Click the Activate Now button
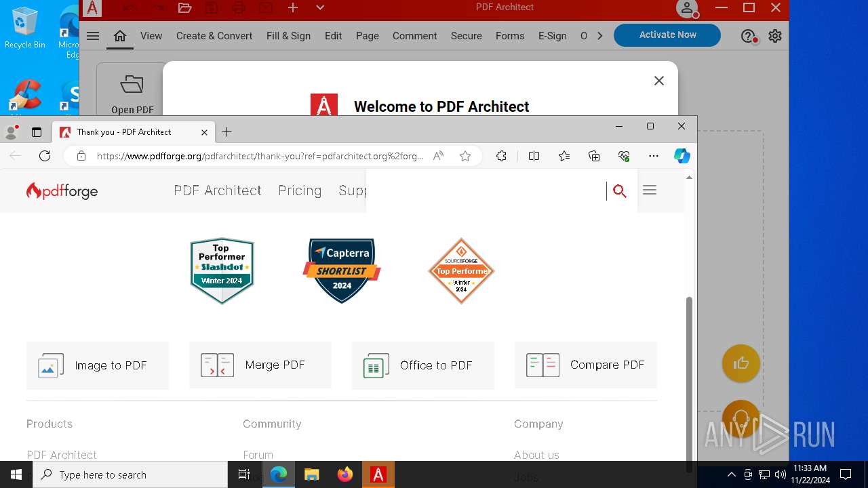This screenshot has height=488, width=868. pyautogui.click(x=667, y=35)
